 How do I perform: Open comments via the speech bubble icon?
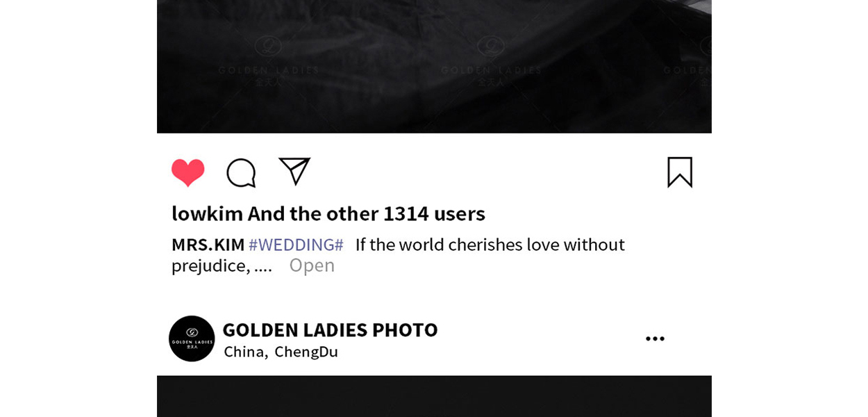tap(241, 173)
